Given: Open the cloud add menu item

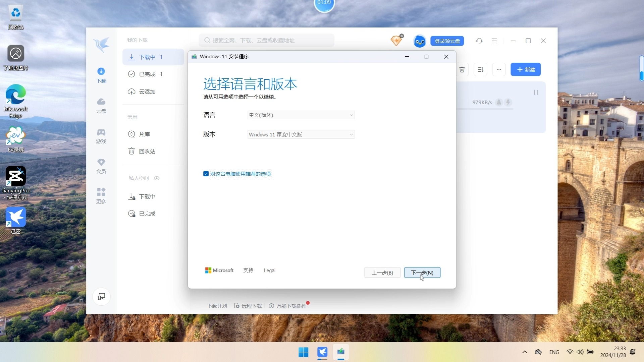Looking at the screenshot, I should tap(147, 92).
